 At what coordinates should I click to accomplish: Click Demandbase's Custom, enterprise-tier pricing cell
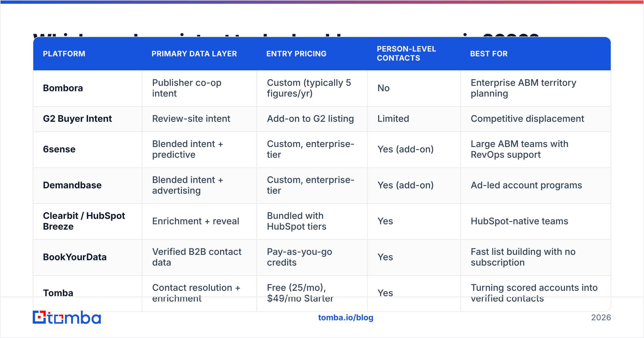click(x=312, y=185)
